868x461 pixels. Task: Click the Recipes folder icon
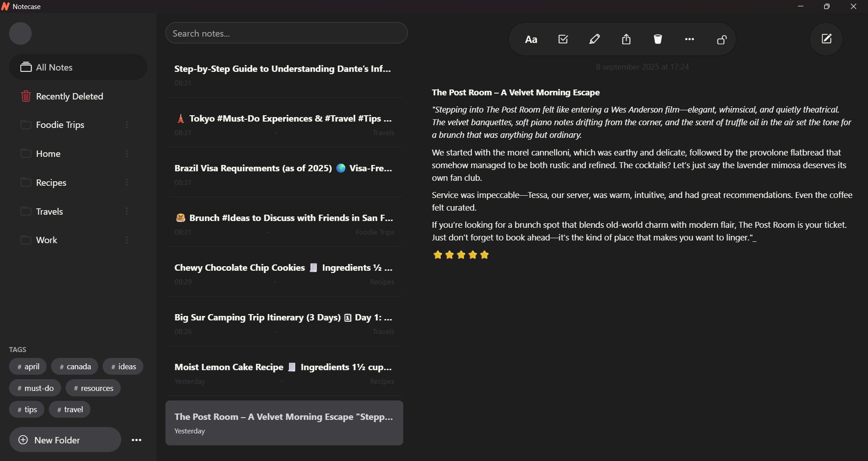(x=26, y=182)
